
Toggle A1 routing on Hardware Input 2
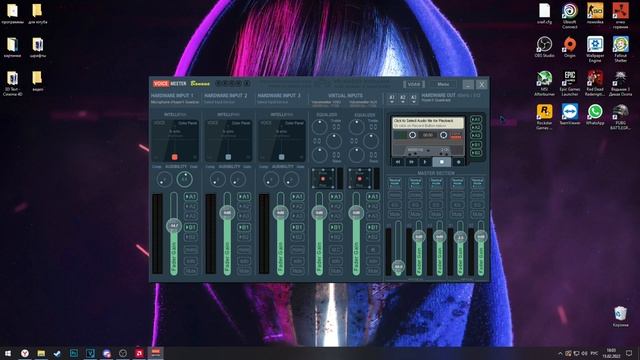click(244, 197)
